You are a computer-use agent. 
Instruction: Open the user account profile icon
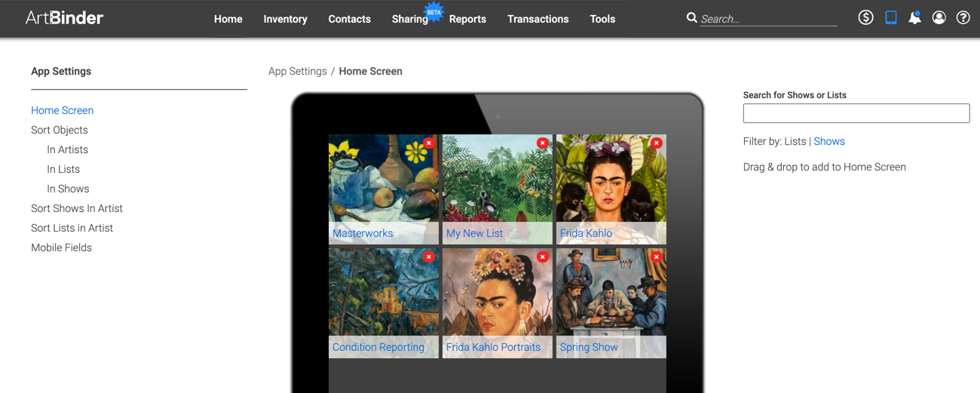[939, 17]
